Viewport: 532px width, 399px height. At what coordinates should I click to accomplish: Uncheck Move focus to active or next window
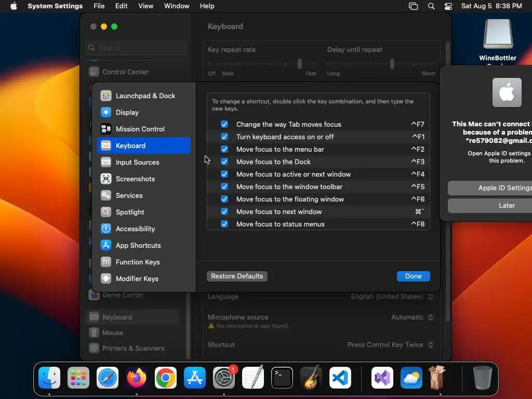[x=224, y=174]
